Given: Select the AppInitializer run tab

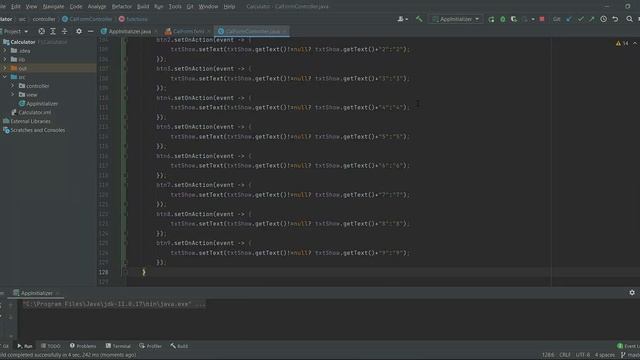Looking at the screenshot, I should pyautogui.click(x=36, y=293).
